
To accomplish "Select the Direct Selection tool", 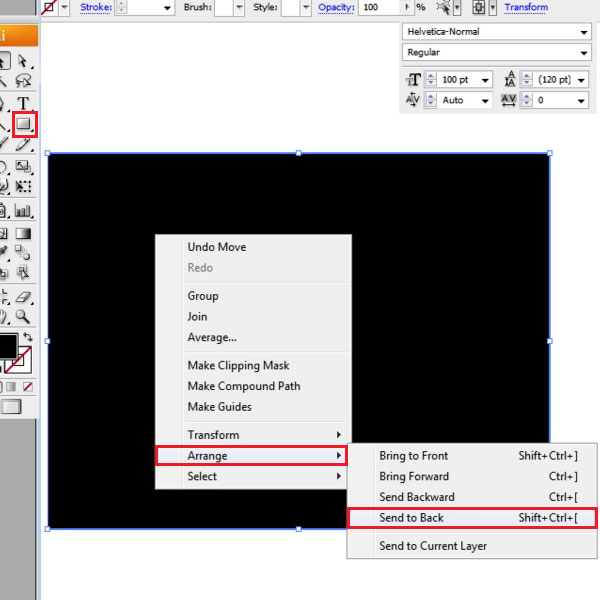I will click(23, 61).
